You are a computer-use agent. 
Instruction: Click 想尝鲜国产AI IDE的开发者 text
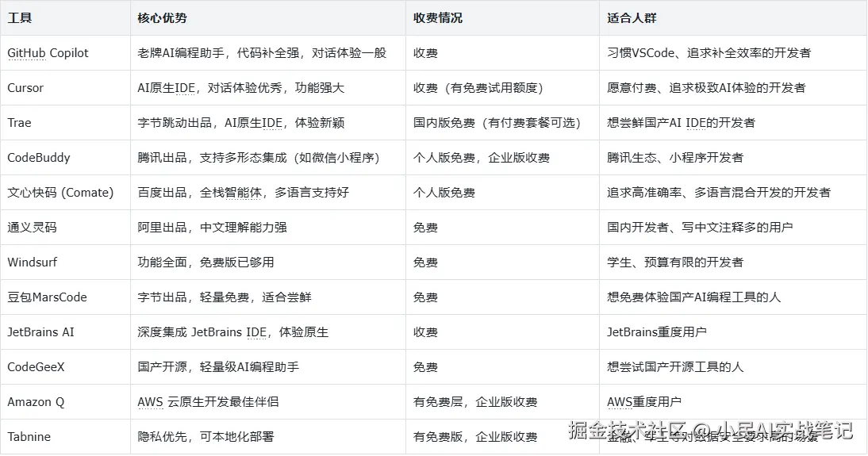click(x=681, y=123)
